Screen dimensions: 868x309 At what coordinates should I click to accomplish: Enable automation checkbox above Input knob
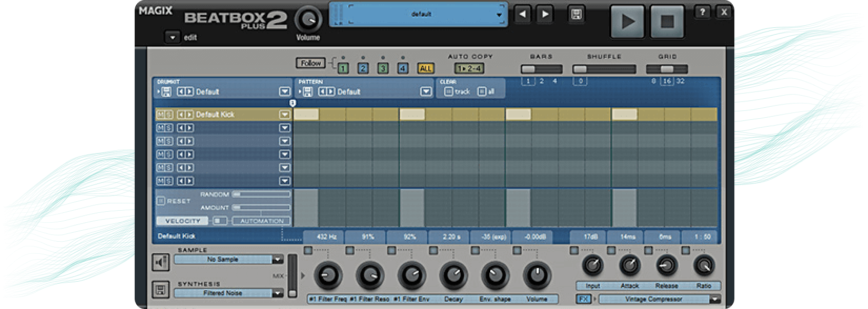tap(574, 251)
